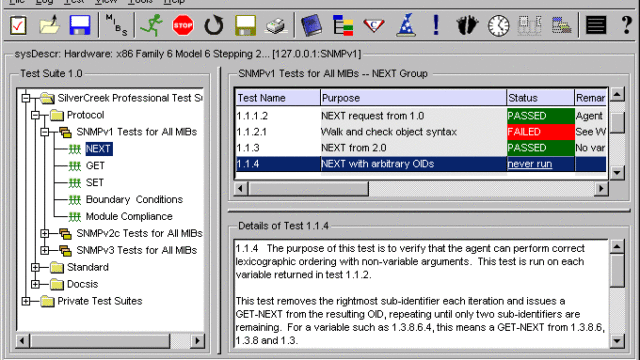Click tree pane horizontal scrollbar thumb

pos(100,340)
